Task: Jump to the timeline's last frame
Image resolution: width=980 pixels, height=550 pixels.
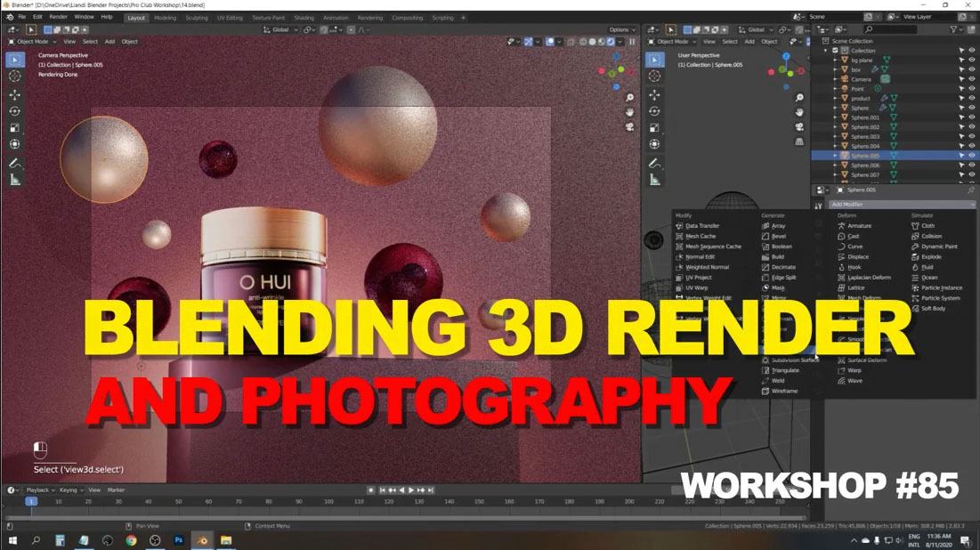Action: [x=430, y=490]
